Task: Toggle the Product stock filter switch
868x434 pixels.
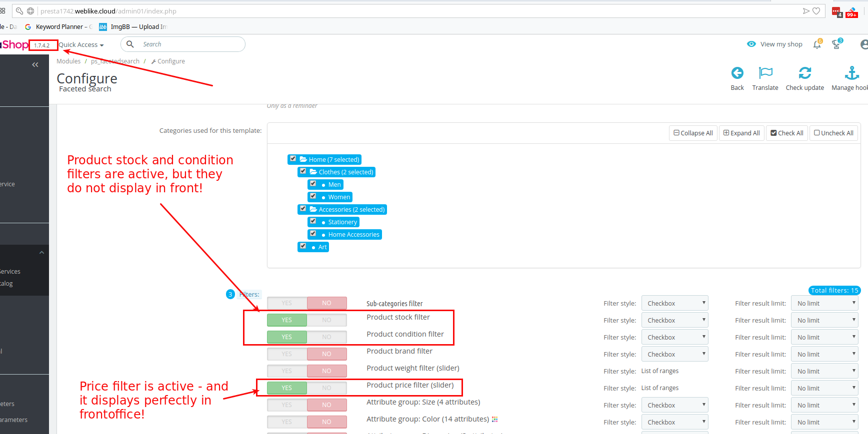Action: coord(307,320)
